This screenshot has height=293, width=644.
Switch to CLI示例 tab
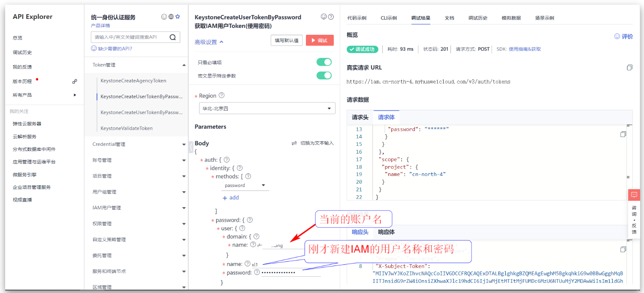click(x=389, y=18)
